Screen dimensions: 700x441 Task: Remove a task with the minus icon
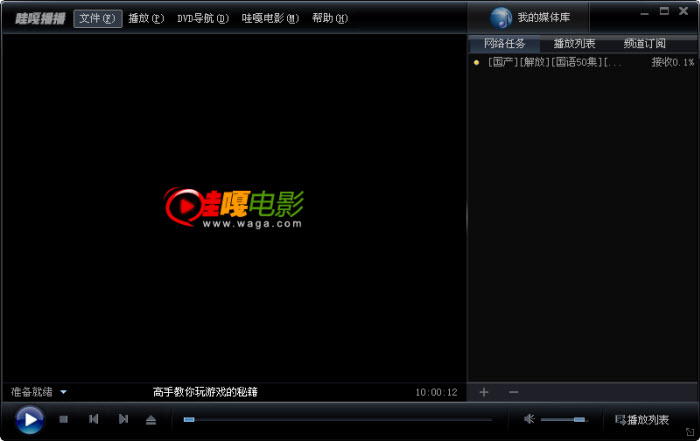513,392
